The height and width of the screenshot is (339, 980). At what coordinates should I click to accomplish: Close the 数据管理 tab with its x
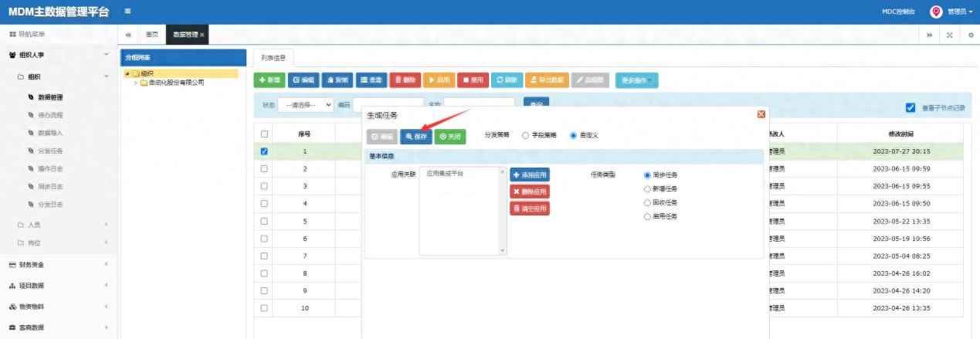[x=202, y=35]
